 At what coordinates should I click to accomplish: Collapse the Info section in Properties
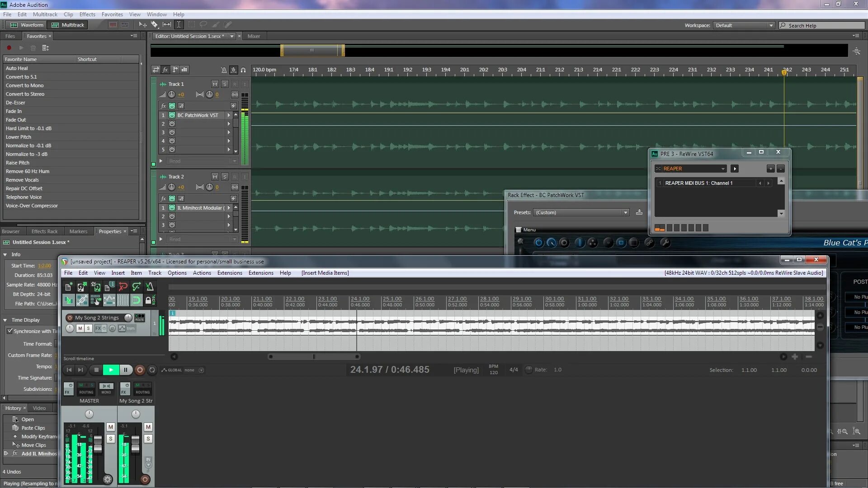pyautogui.click(x=5, y=255)
